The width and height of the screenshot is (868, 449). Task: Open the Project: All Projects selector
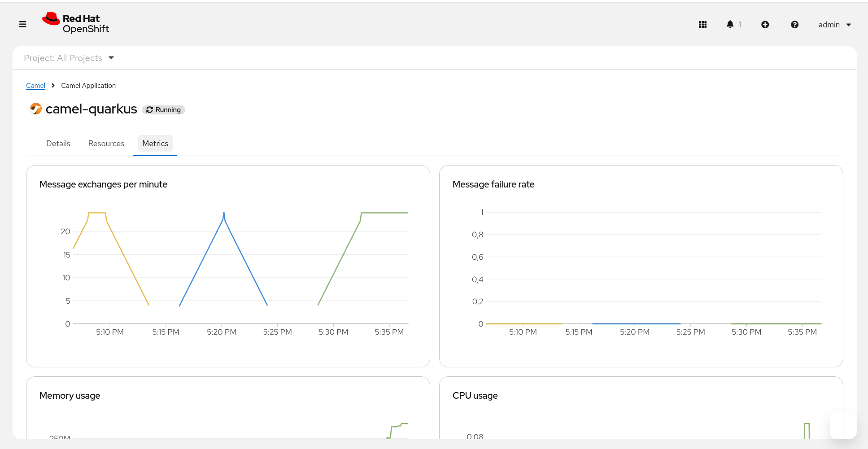click(69, 58)
